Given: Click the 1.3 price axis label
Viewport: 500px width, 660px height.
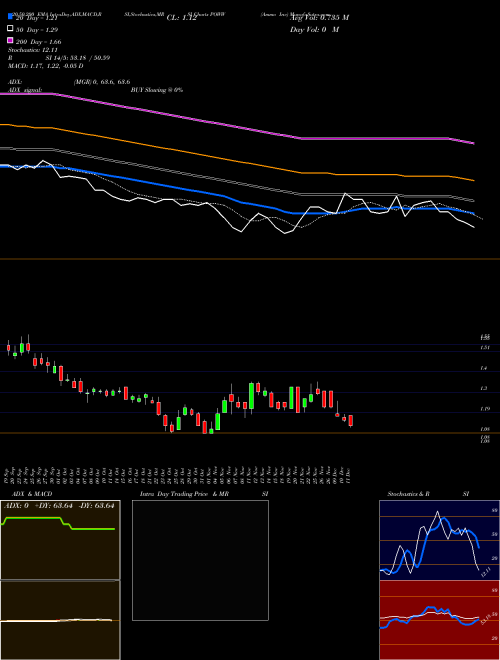Looking at the screenshot, I should (484, 388).
